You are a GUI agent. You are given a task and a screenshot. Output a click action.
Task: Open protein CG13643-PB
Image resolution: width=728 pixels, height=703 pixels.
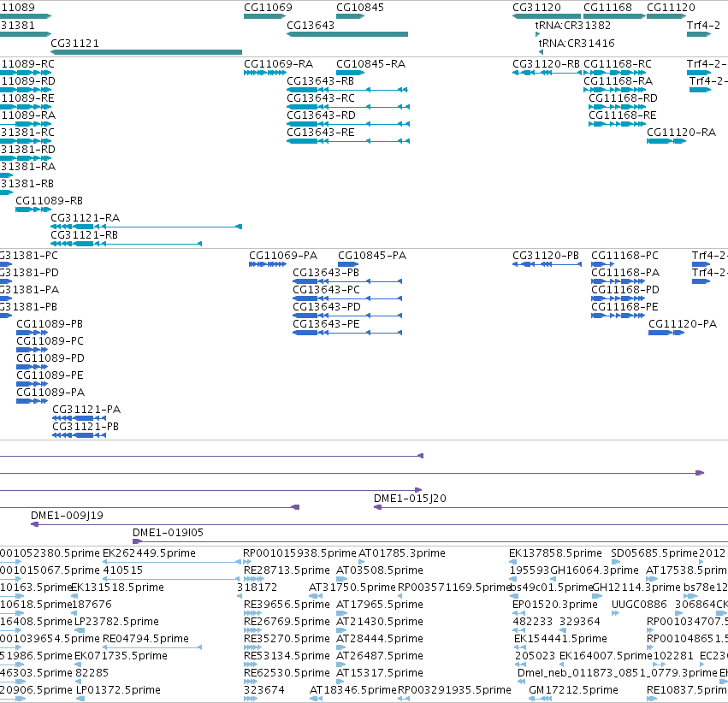click(x=326, y=273)
